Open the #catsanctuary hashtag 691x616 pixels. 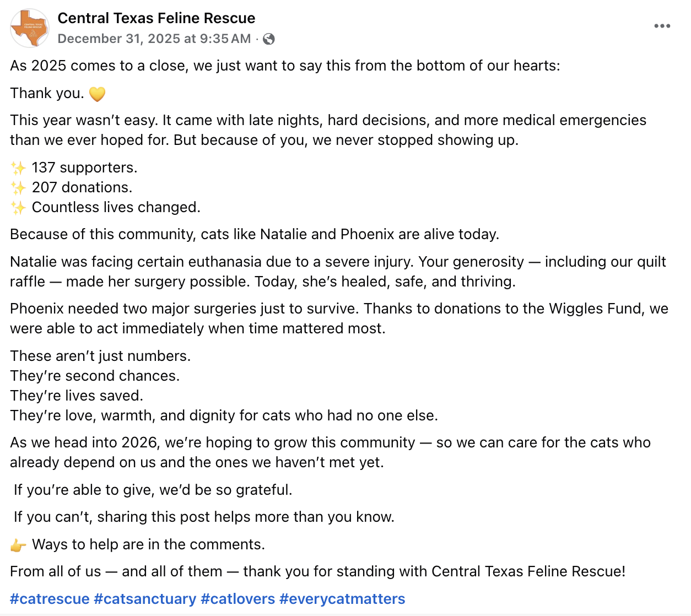tap(145, 599)
